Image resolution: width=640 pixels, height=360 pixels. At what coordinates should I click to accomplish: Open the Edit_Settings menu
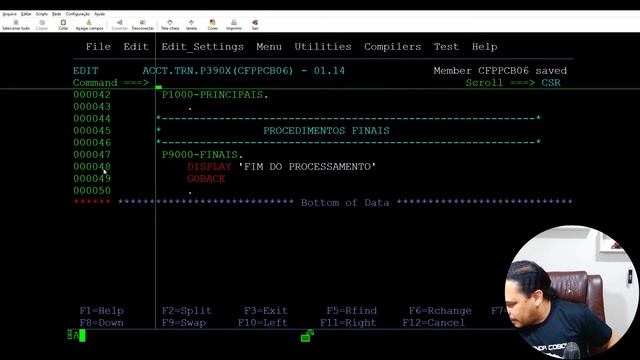tap(202, 47)
